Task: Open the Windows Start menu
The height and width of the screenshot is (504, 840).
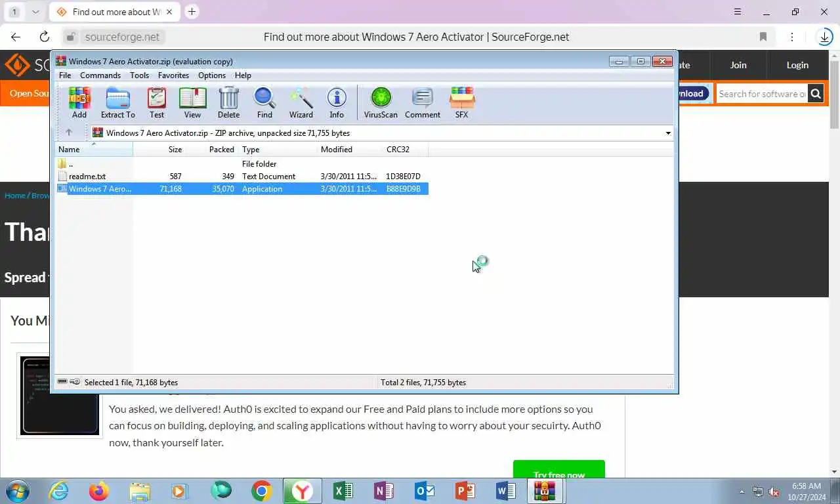Action: coord(18,491)
